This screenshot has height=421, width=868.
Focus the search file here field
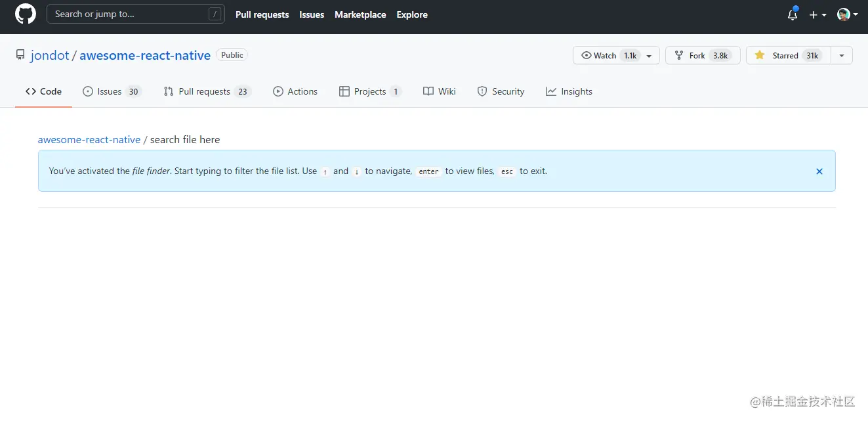click(186, 139)
